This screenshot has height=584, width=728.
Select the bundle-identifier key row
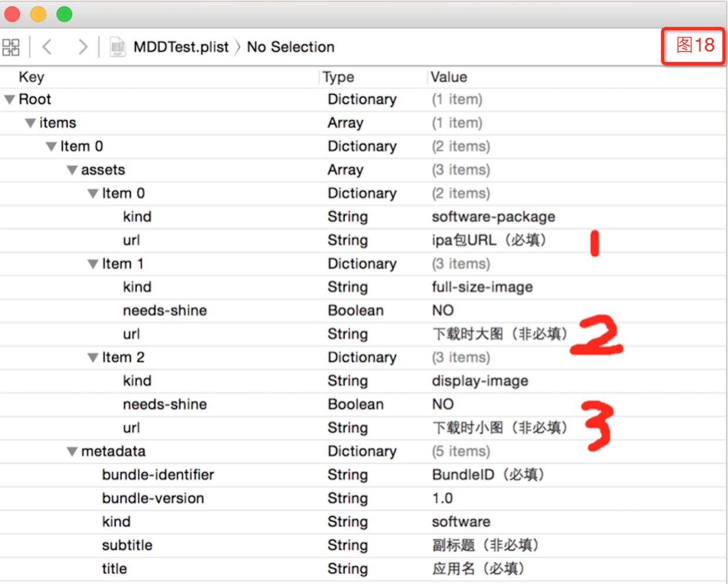click(x=363, y=475)
